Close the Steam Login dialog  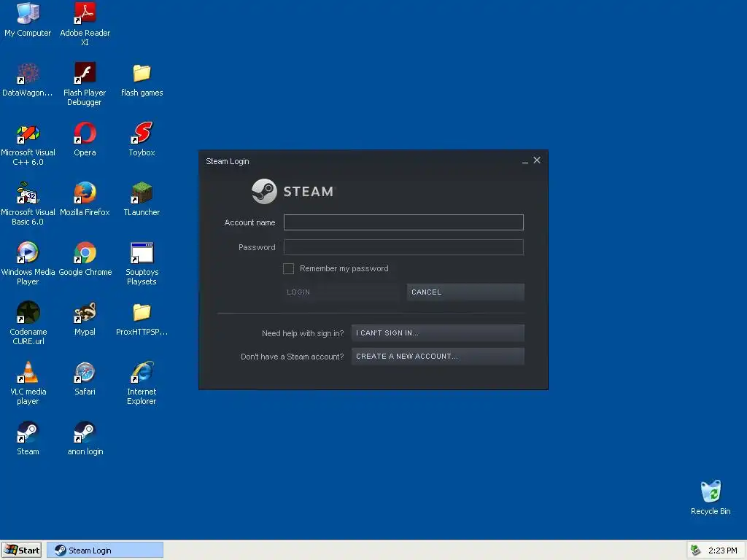537,160
